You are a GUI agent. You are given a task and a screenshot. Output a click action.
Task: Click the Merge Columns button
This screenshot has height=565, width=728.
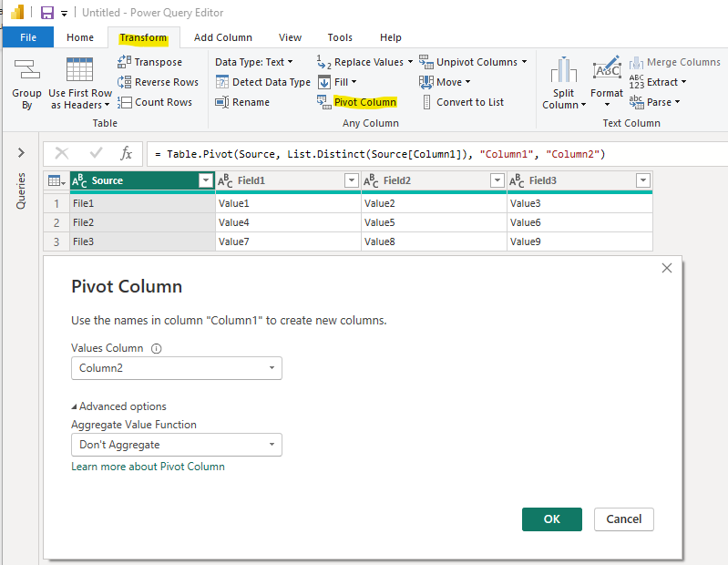674,62
